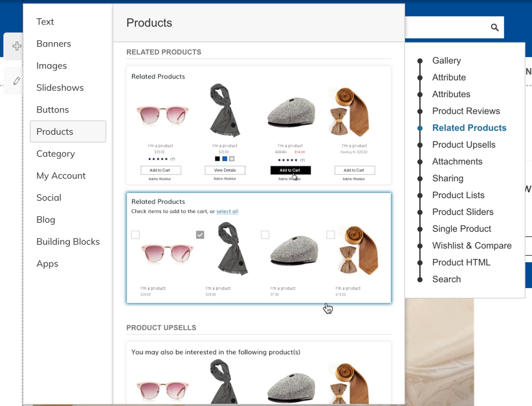This screenshot has height=406, width=532.
Task: Open the Images category
Action: (x=52, y=66)
